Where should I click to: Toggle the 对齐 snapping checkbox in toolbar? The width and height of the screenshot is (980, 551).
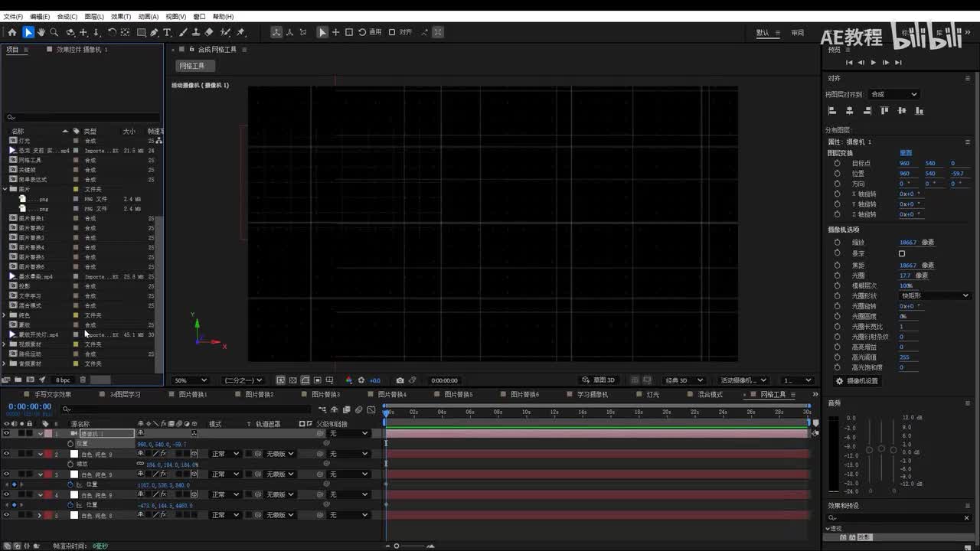392,32
